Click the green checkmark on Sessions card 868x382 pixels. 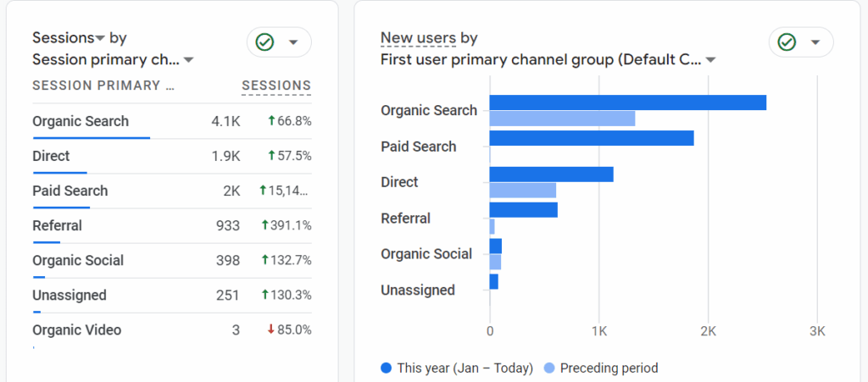(264, 42)
